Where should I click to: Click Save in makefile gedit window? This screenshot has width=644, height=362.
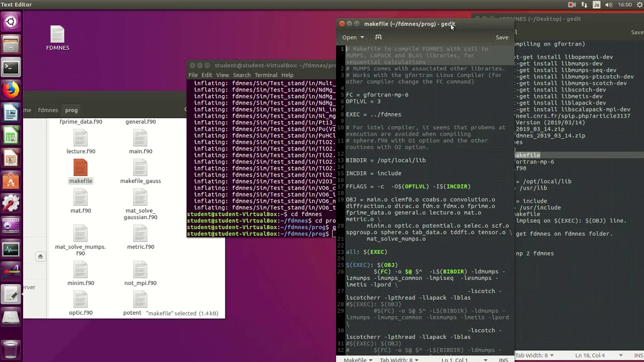point(502,37)
